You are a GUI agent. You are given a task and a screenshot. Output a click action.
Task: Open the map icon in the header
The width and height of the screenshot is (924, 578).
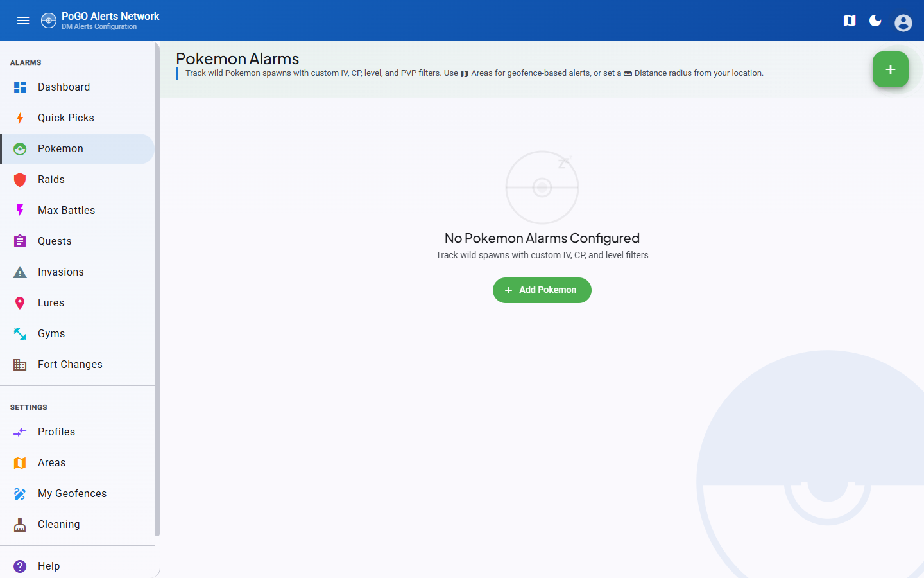click(x=850, y=21)
